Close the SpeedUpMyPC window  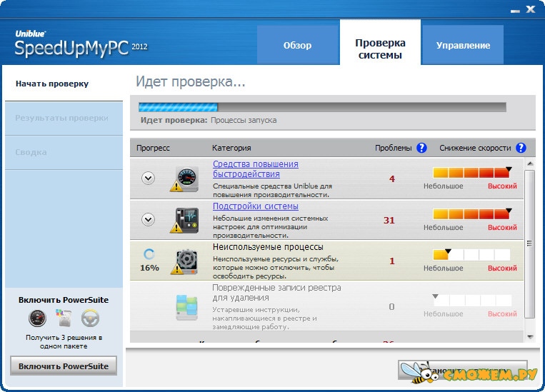point(531,9)
